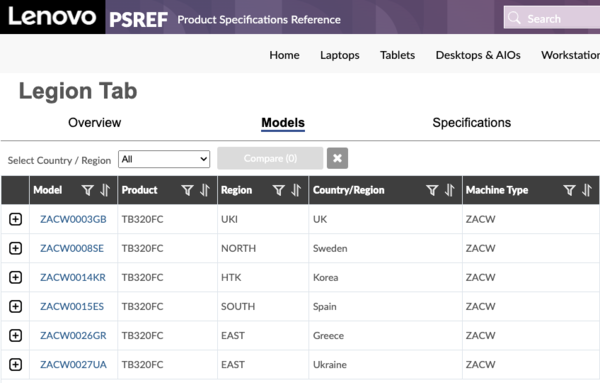Focus the Search input field
Screen dimensions: 600x383
552,18
